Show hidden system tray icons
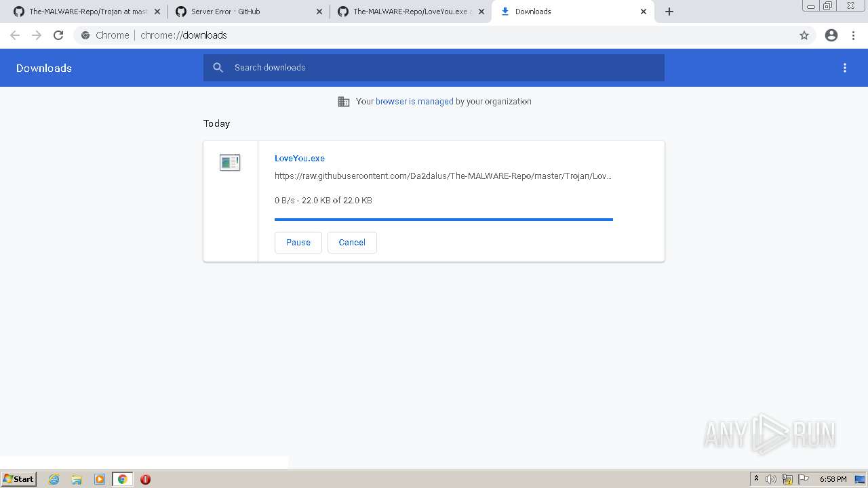The height and width of the screenshot is (488, 868). pyautogui.click(x=756, y=479)
